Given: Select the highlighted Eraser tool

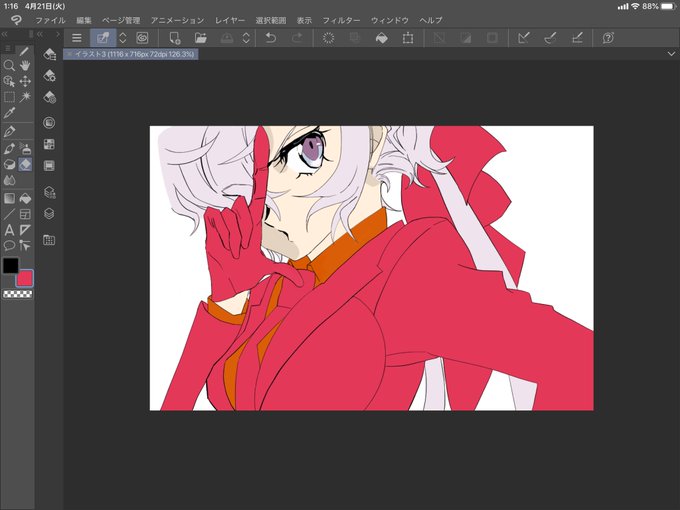Looking at the screenshot, I should point(25,165).
